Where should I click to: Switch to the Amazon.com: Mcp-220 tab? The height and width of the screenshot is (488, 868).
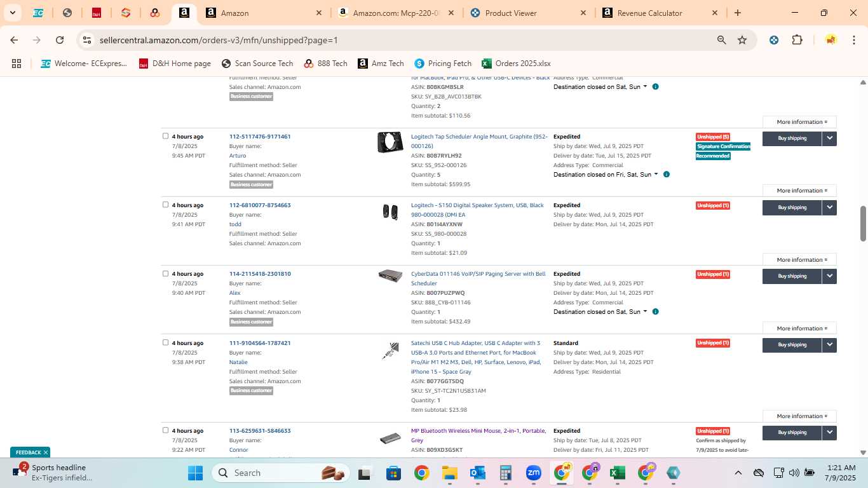click(396, 13)
